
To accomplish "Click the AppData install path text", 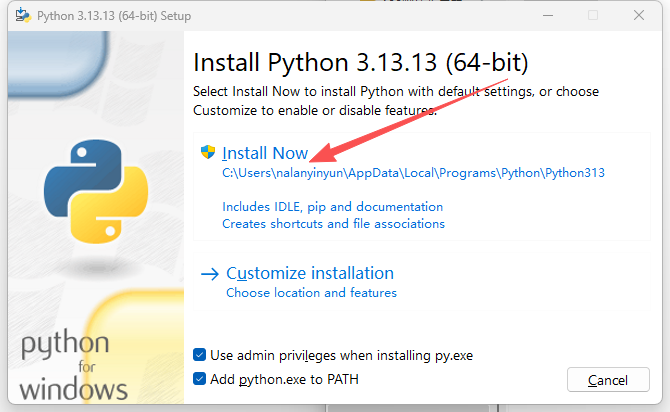I will point(413,172).
